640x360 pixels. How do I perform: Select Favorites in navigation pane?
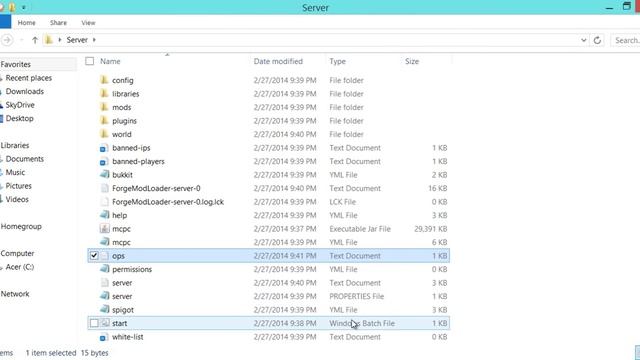pyautogui.click(x=16, y=64)
